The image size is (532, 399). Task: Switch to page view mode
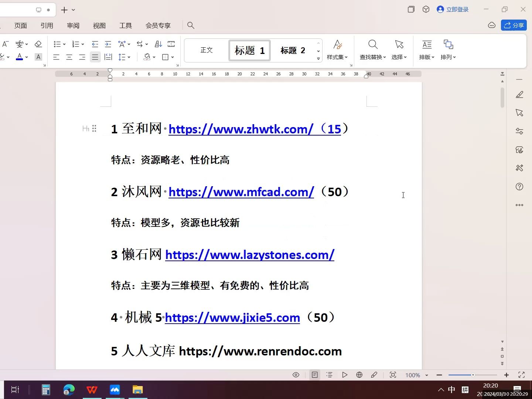tap(315, 375)
